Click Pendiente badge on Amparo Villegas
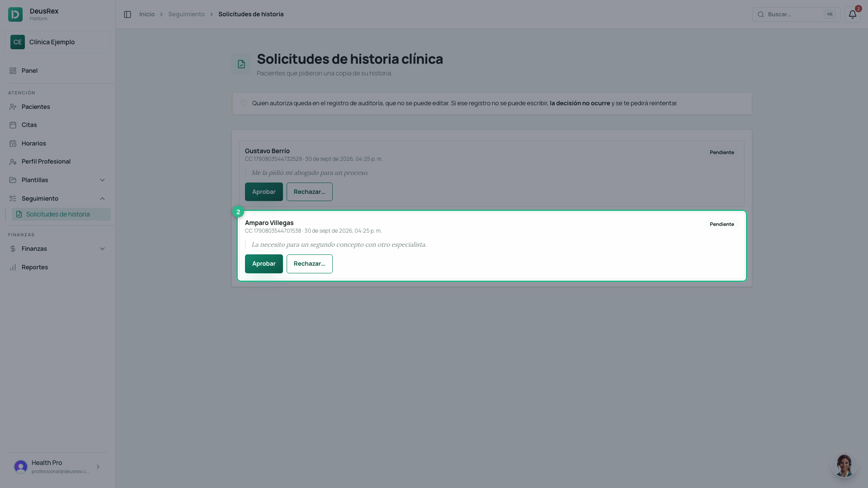 tap(722, 225)
